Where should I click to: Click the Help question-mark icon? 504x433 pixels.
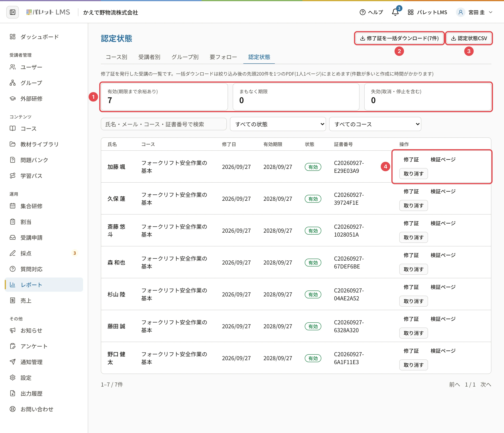coord(362,12)
